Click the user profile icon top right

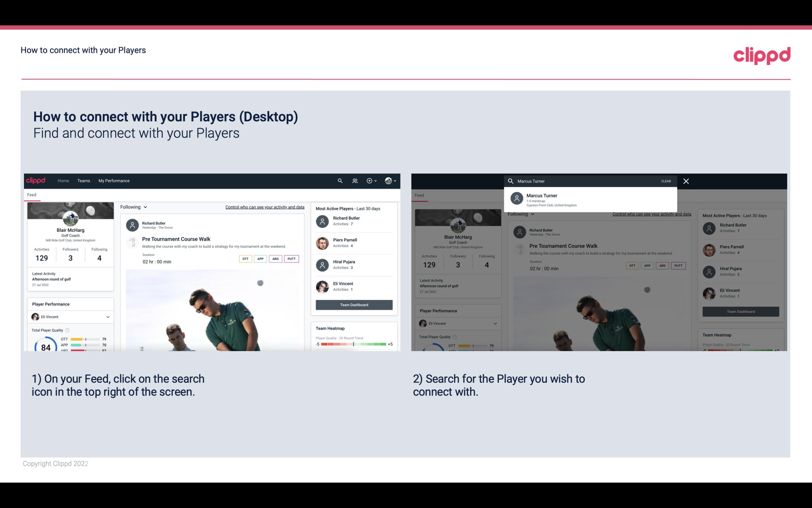[x=389, y=181]
